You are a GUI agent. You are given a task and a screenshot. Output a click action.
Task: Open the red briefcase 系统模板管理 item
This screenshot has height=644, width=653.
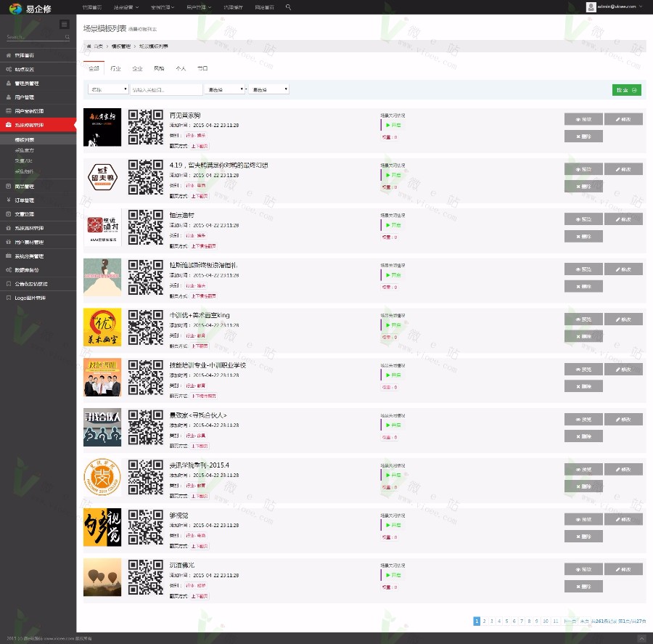tap(38, 125)
